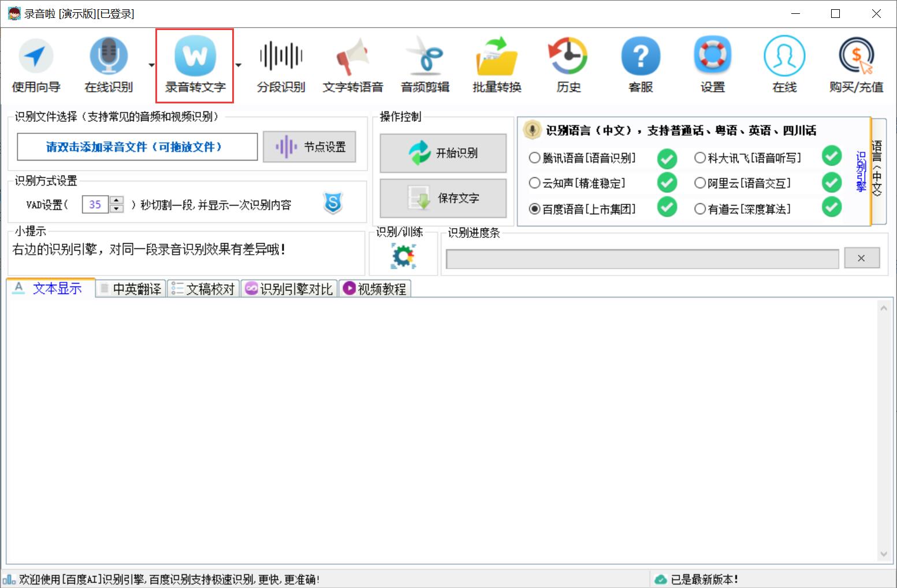The width and height of the screenshot is (897, 588).
Task: Click the green check next to 百度语音
Action: coord(667,207)
